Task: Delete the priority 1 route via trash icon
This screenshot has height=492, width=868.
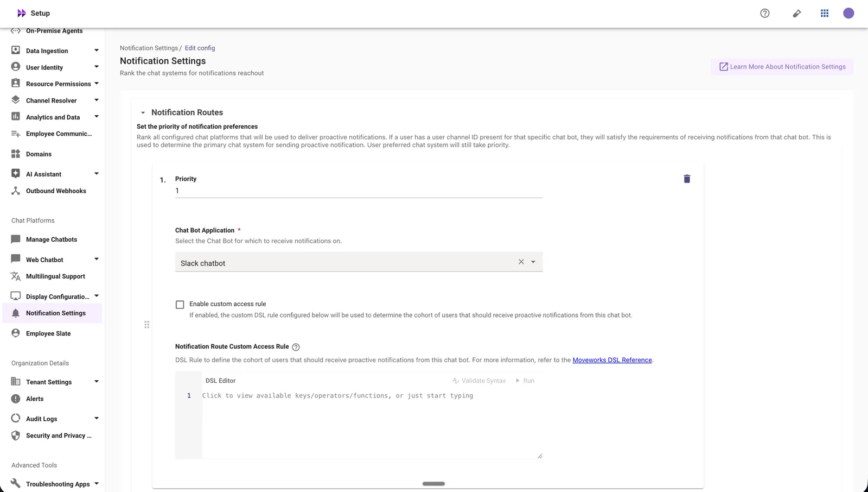Action: (x=687, y=179)
